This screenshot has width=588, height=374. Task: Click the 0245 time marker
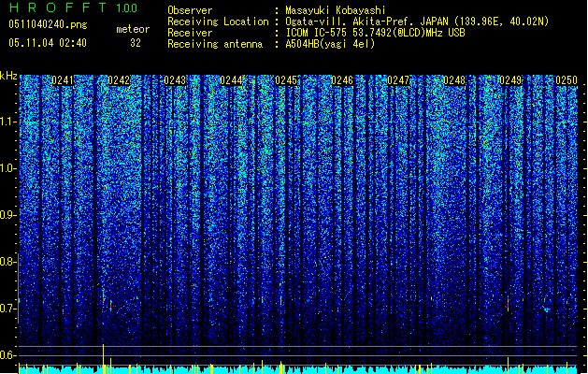[286, 80]
